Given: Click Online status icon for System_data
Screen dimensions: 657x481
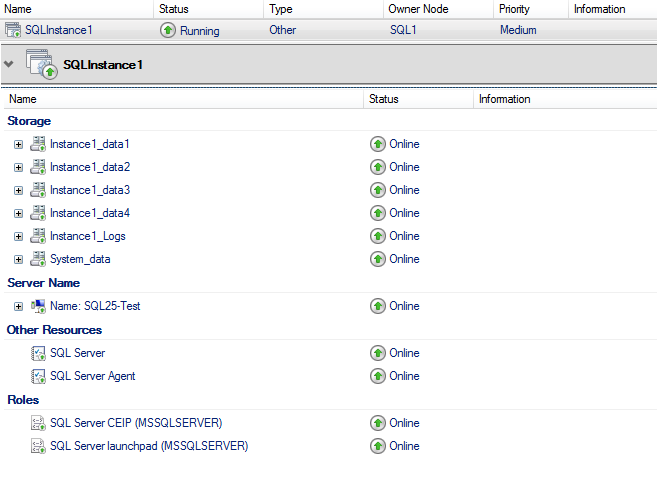Looking at the screenshot, I should [378, 259].
